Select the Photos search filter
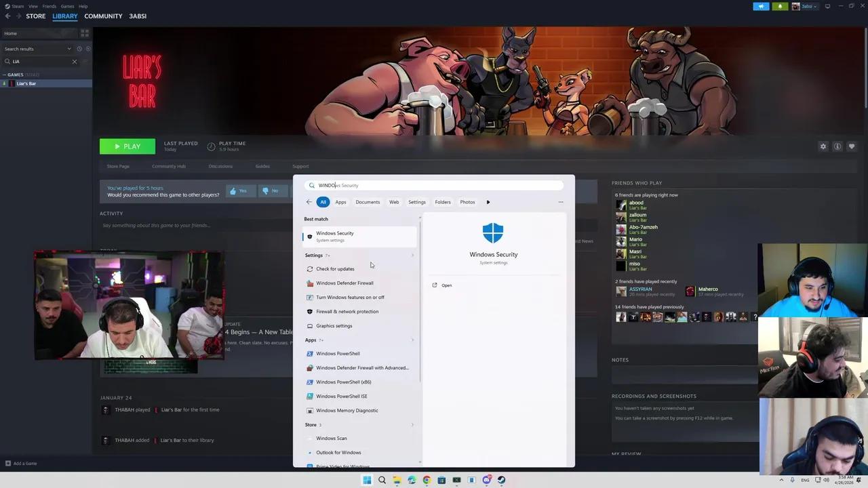The image size is (868, 488). (x=467, y=202)
